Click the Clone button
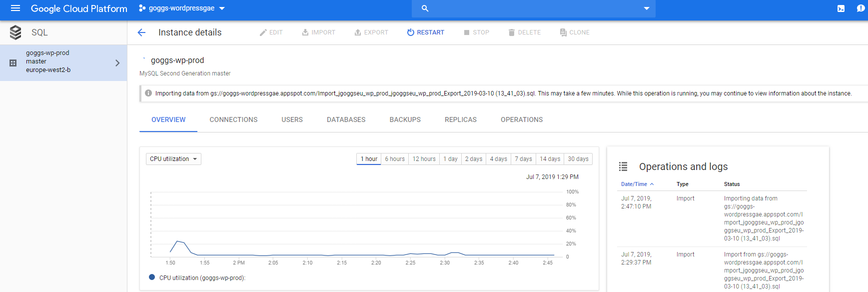 pos(575,32)
